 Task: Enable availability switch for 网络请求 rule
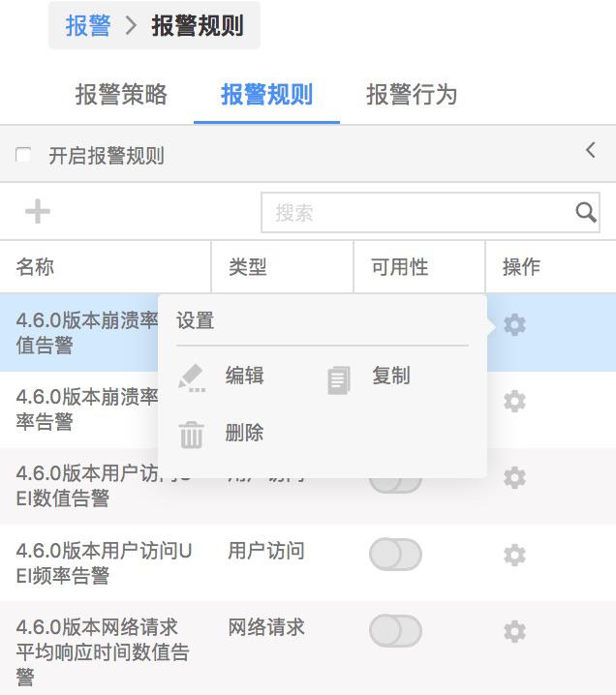[395, 631]
